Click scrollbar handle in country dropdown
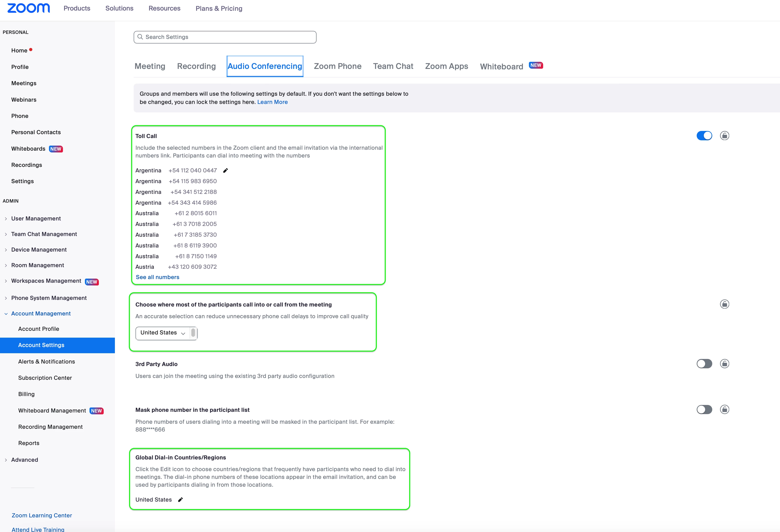The width and height of the screenshot is (780, 532). [x=193, y=333]
